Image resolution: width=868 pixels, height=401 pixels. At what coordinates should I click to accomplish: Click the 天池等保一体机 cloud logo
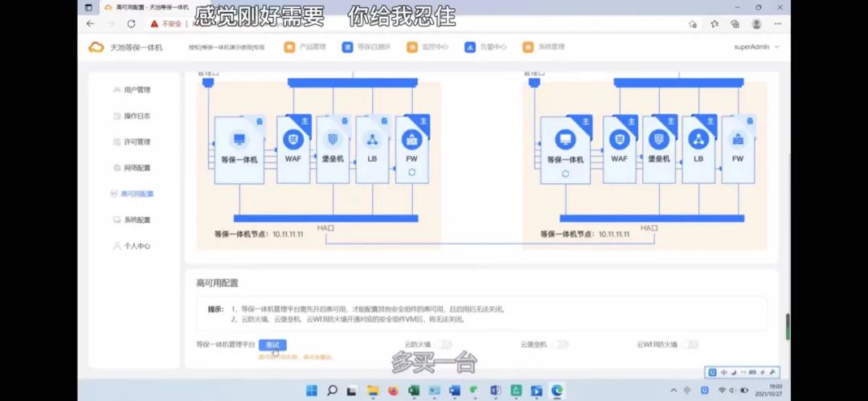[96, 47]
